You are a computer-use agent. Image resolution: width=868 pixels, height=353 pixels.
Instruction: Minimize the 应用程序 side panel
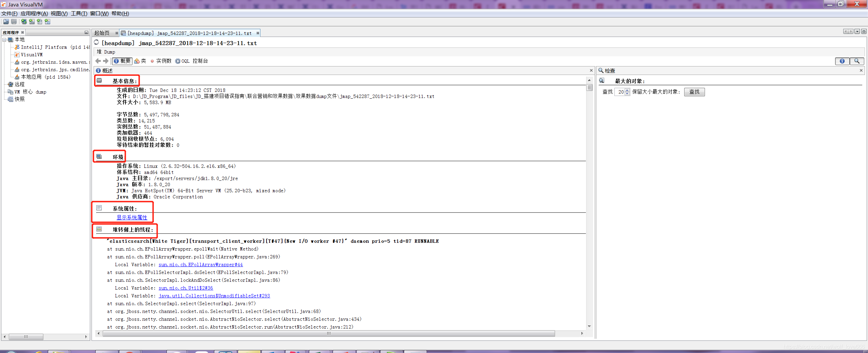tap(86, 33)
